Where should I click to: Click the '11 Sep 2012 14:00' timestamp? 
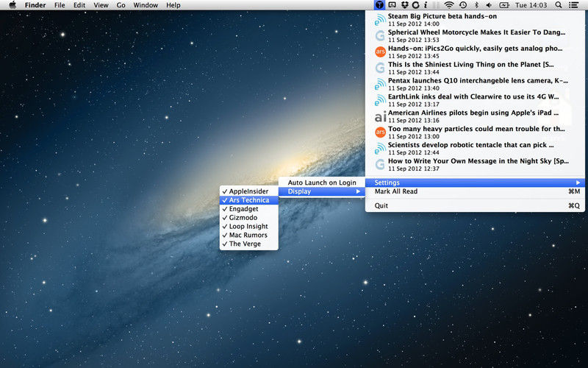pos(414,24)
